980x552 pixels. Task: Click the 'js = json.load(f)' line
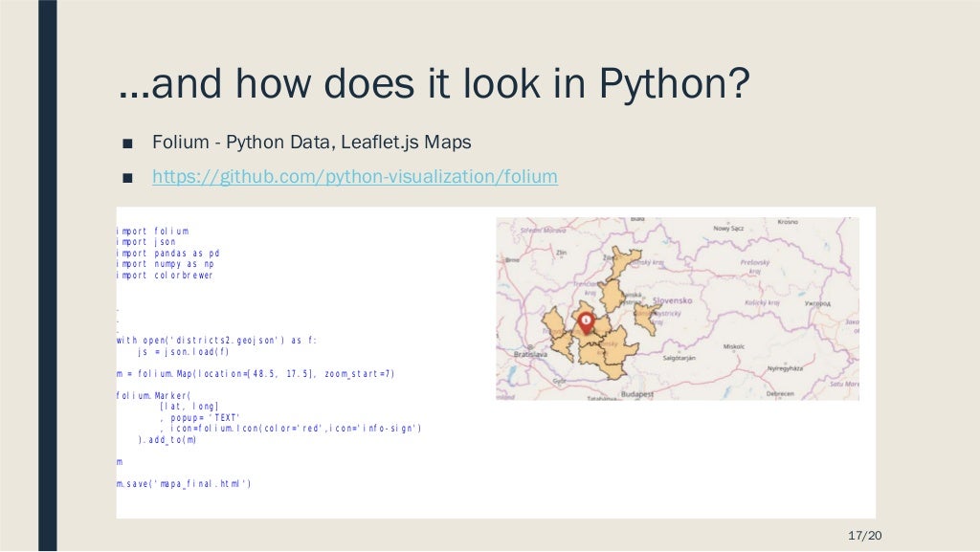click(x=184, y=352)
